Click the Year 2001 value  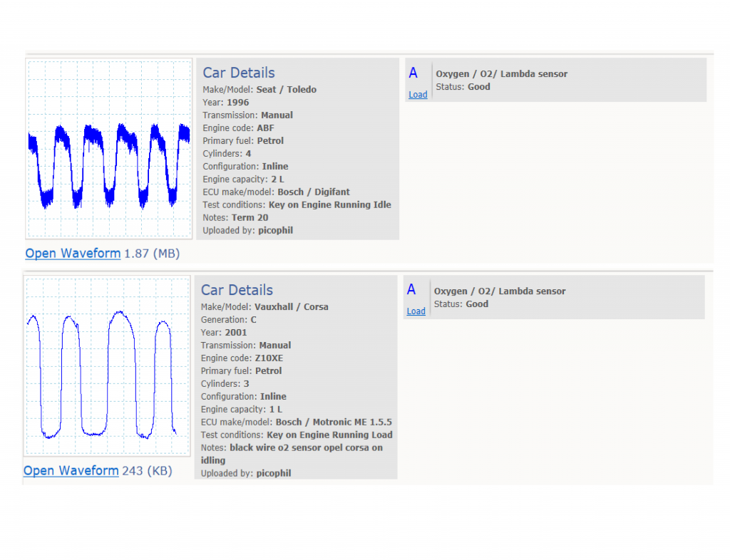click(x=235, y=333)
